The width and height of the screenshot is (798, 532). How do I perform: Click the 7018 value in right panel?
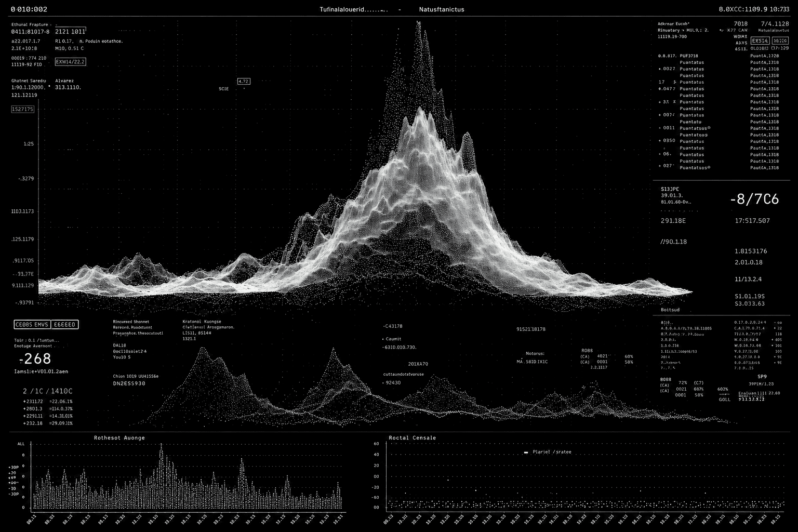[740, 23]
